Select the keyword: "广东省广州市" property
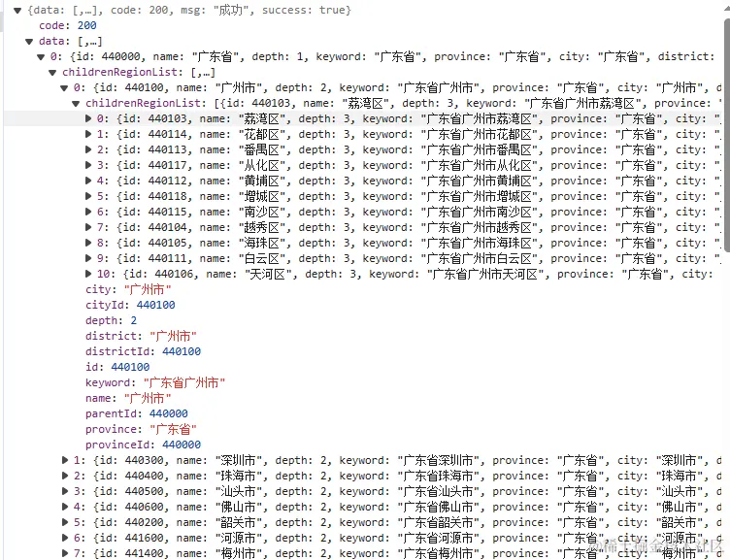This screenshot has width=730, height=560. tap(155, 382)
